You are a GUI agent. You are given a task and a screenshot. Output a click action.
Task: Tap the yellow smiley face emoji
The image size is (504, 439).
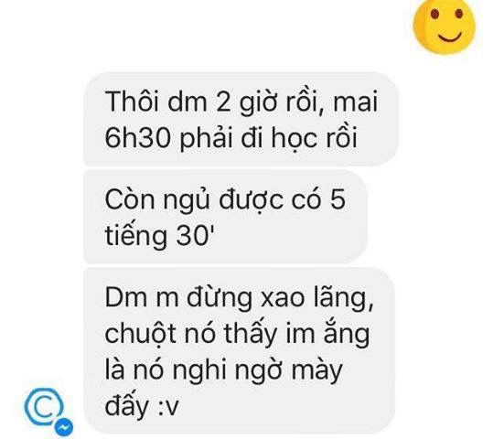[x=445, y=24]
